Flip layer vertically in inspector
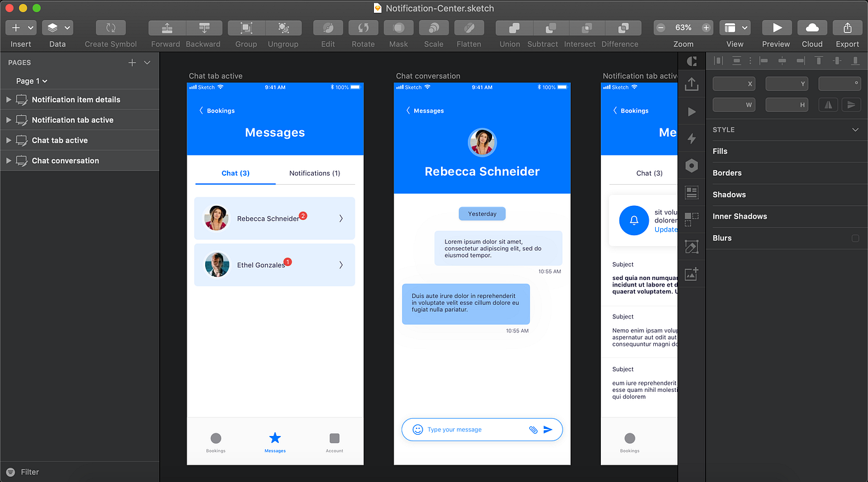The width and height of the screenshot is (868, 482). tap(851, 105)
